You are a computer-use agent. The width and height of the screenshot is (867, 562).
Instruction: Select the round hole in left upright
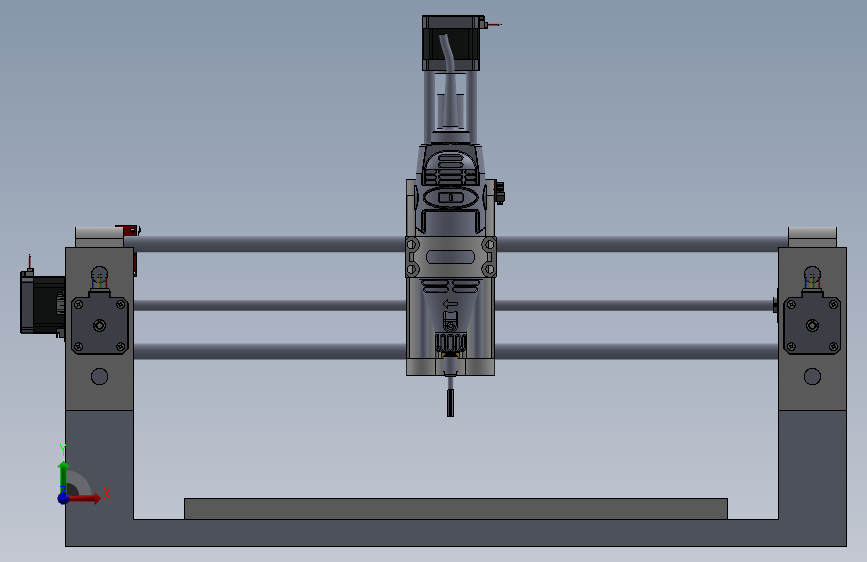click(100, 377)
